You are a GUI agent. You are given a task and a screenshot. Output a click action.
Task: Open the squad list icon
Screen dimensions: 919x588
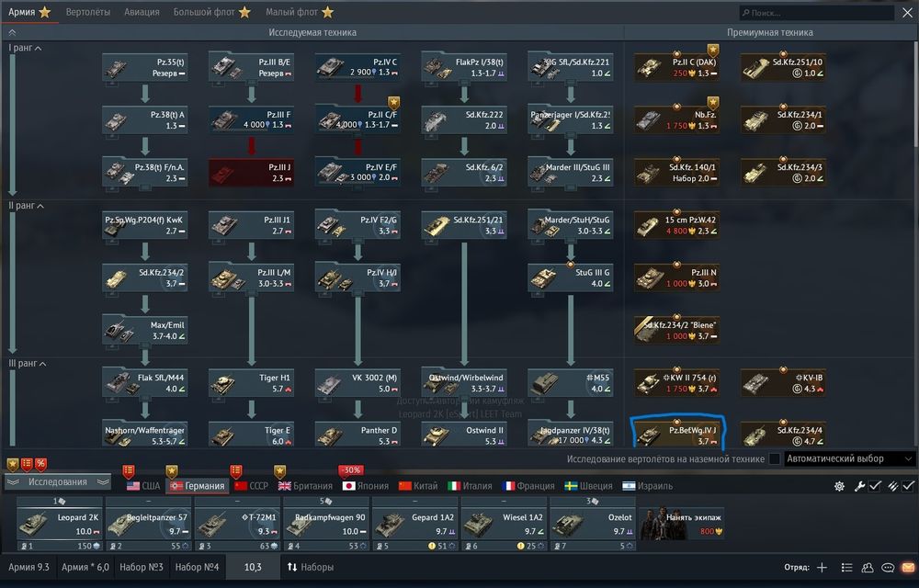pos(846,568)
